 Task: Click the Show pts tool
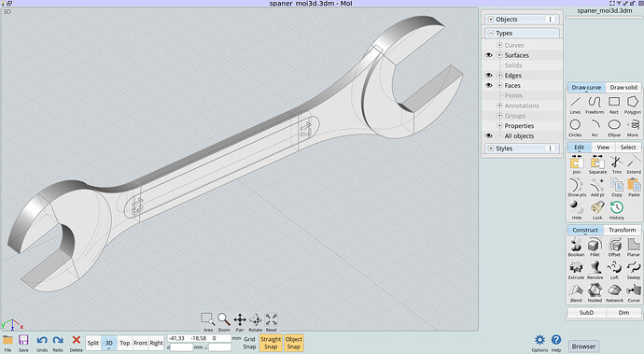577,188
